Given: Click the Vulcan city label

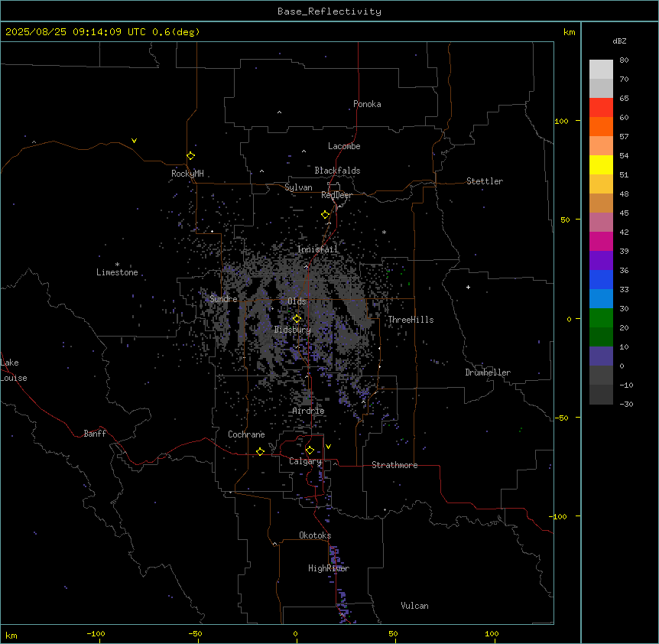Looking at the screenshot, I should 415,606.
